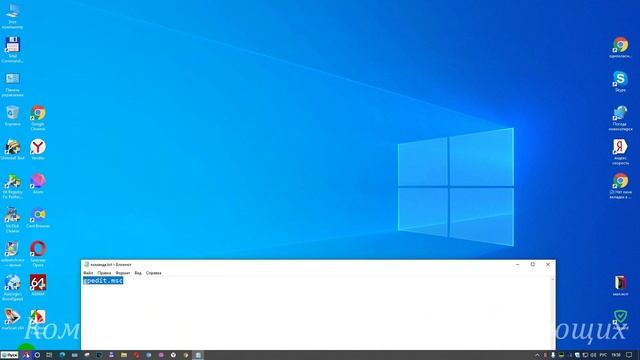Launch Cent Browser desktop shortcut
Image resolution: width=640 pixels, height=360 pixels.
38,218
